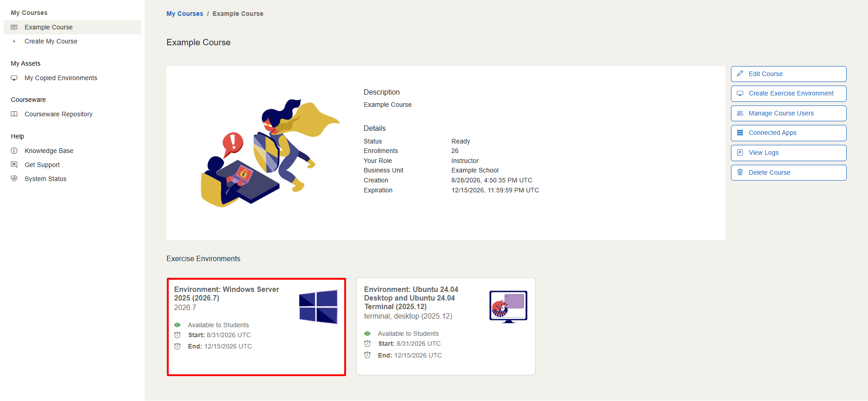This screenshot has height=401, width=868.
Task: Click the heartbeat icon beside System Status
Action: pos(14,179)
